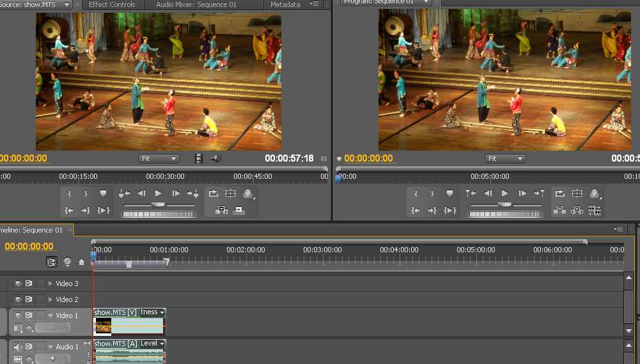640x364 pixels.
Task: Open the Source monitor Fit zoom dropdown
Action: 159,158
